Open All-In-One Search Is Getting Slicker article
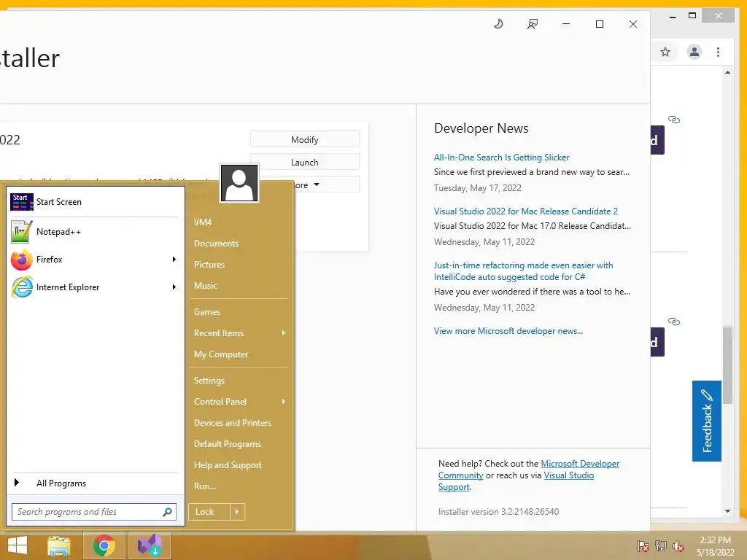 (502, 157)
